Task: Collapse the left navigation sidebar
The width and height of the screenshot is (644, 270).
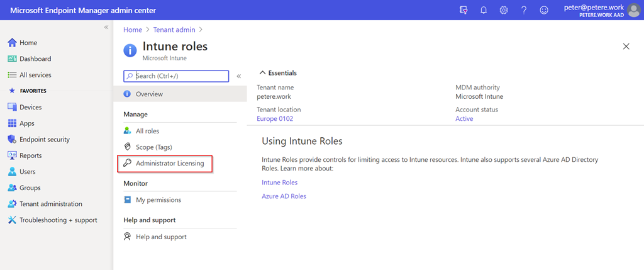Action: (106, 28)
